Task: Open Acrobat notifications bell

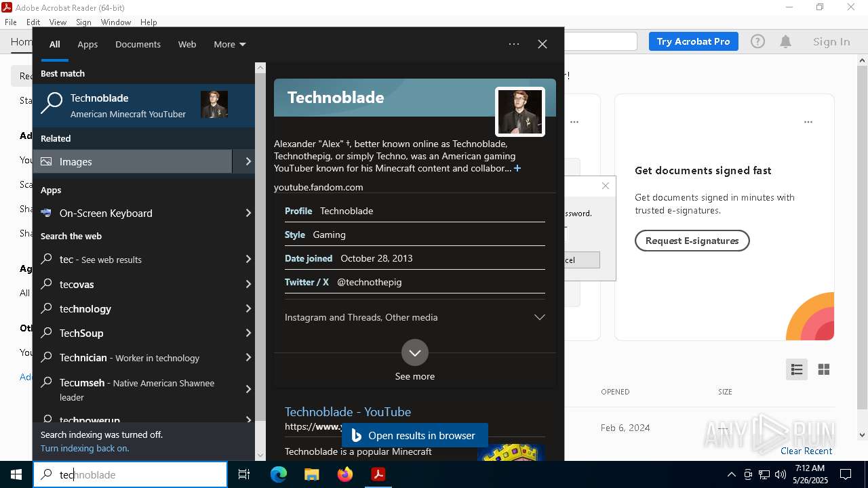Action: tap(786, 42)
